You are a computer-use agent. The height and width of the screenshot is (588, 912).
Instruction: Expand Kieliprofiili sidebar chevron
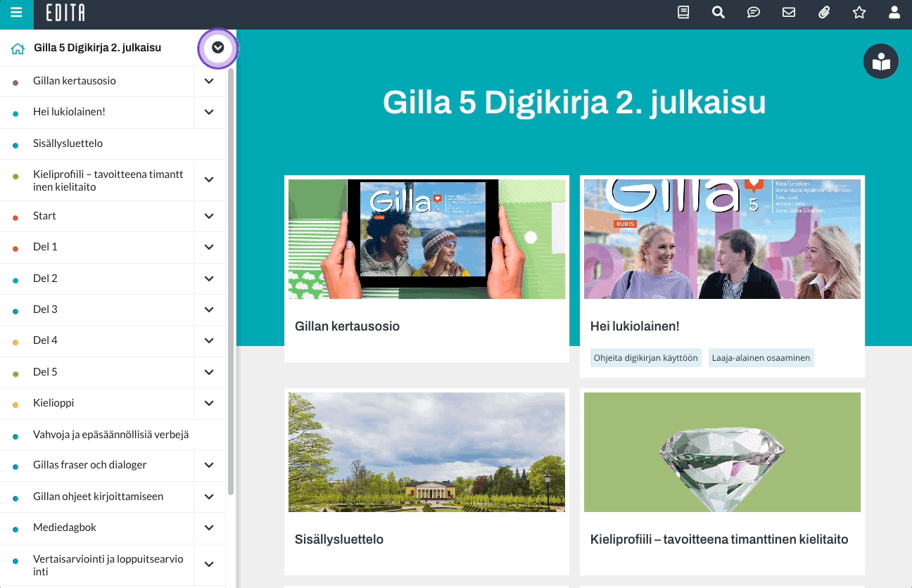pyautogui.click(x=209, y=179)
